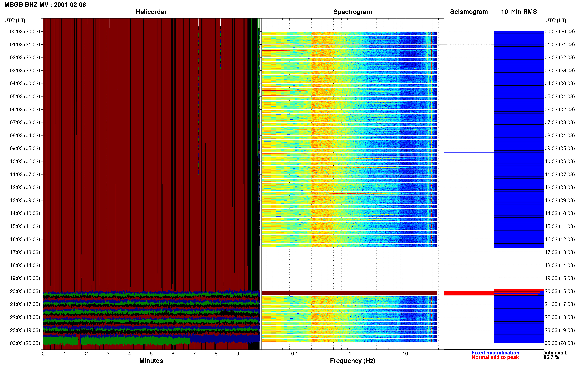
Task: Click the left time label '02:03 (22:03)'
Action: (25, 57)
